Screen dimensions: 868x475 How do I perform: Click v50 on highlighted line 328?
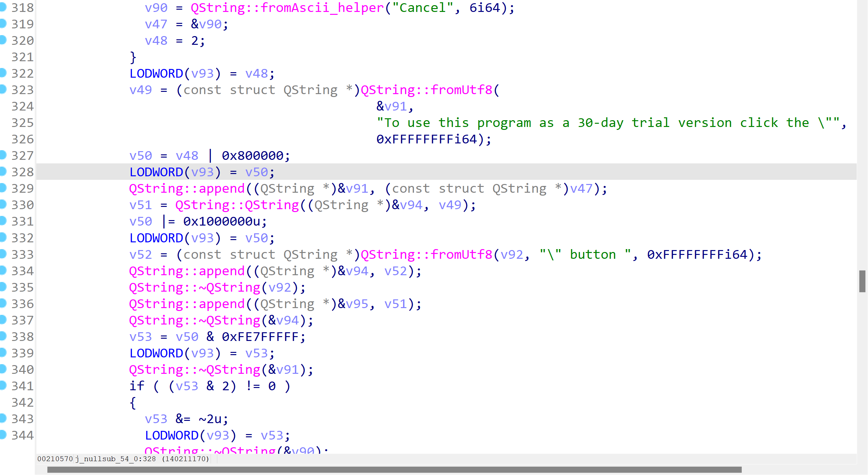click(256, 172)
